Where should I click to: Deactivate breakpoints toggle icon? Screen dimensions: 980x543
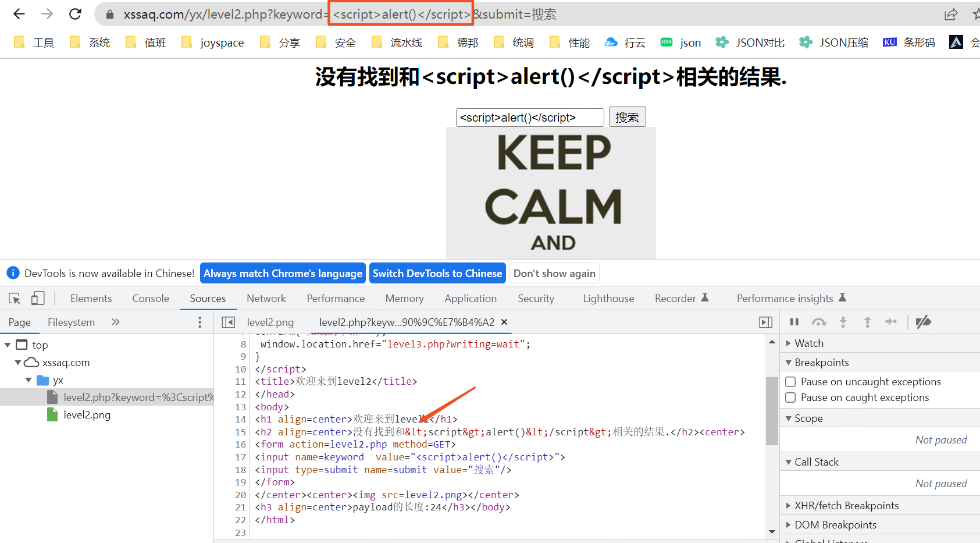(x=924, y=322)
